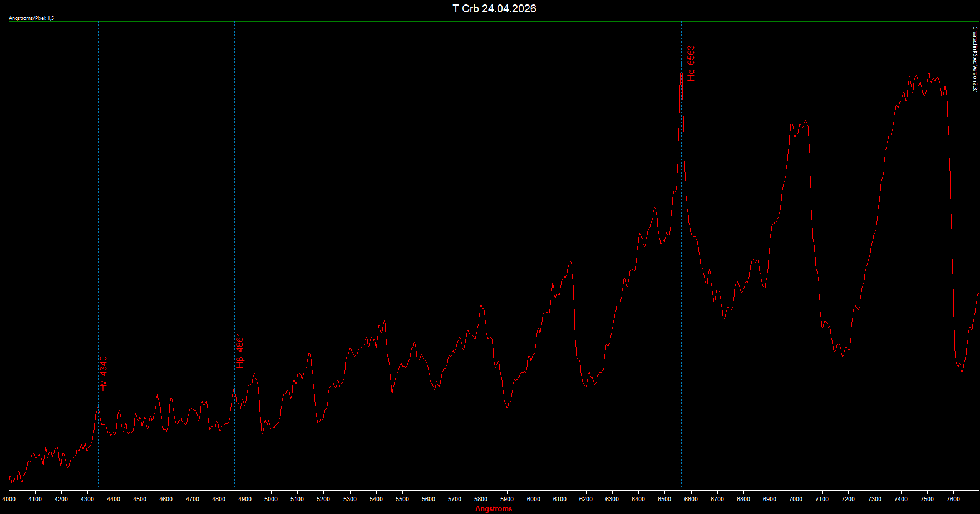980x514 pixels.
Task: Click the 6000 tick on wavelength axis
Action: [533, 499]
